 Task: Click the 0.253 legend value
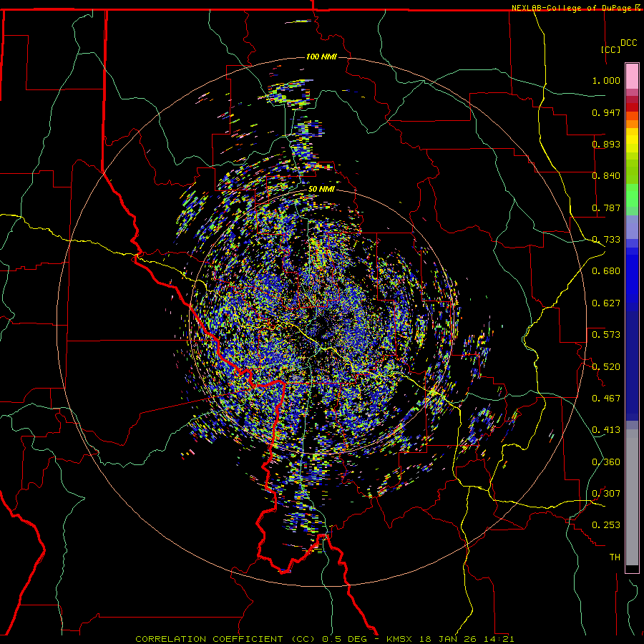pyautogui.click(x=606, y=525)
